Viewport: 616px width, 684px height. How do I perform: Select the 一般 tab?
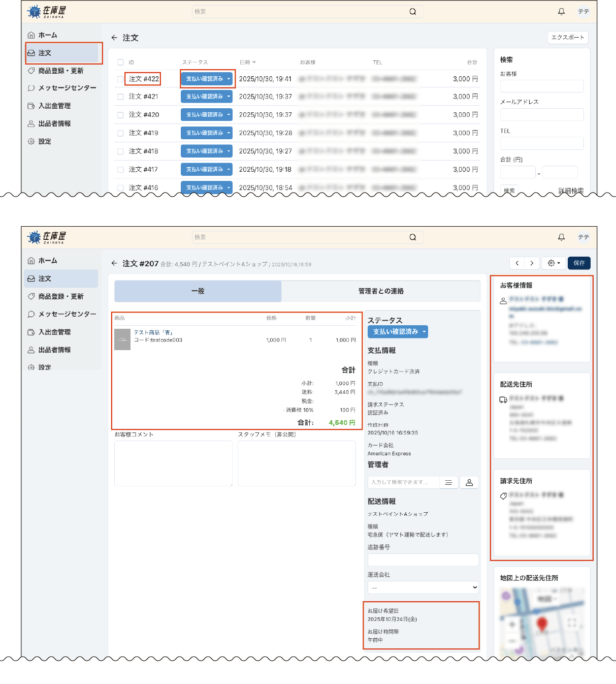tap(198, 291)
